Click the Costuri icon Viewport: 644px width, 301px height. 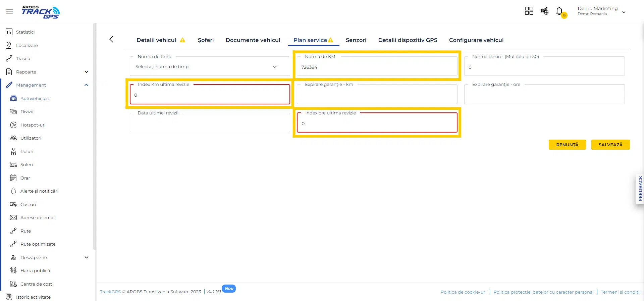point(13,204)
